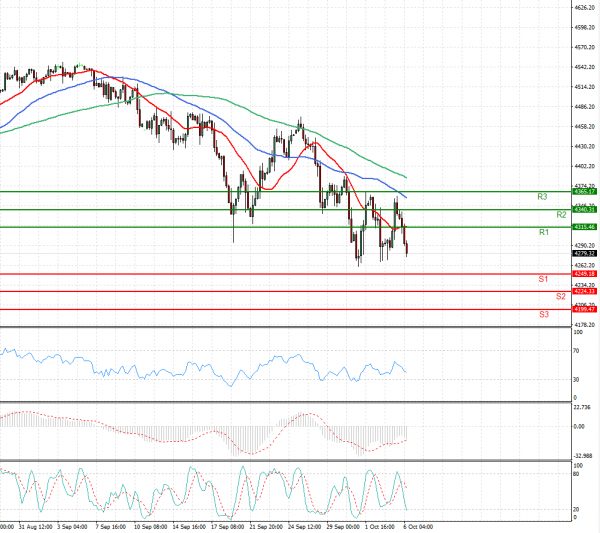Click the 4598.20 price axis value
The width and height of the screenshot is (600, 533).
click(x=584, y=27)
